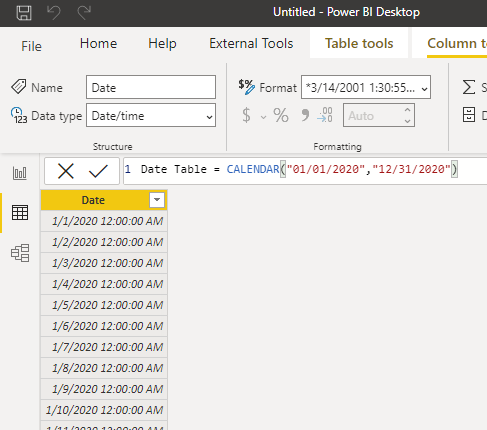
Task: Select the 1/8/2020 12:00:00 AM cell
Action: pyautogui.click(x=104, y=368)
